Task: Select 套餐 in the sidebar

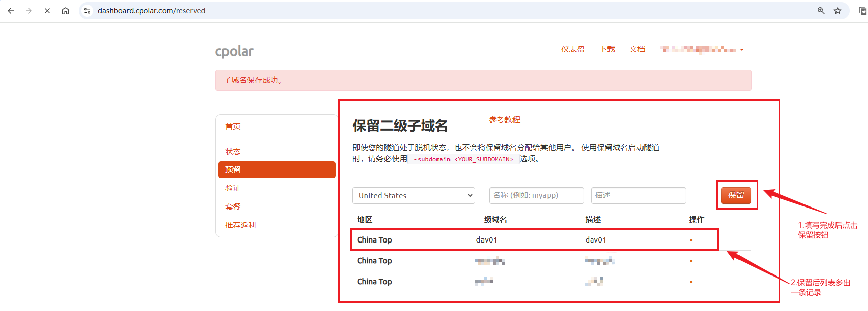Action: [233, 207]
